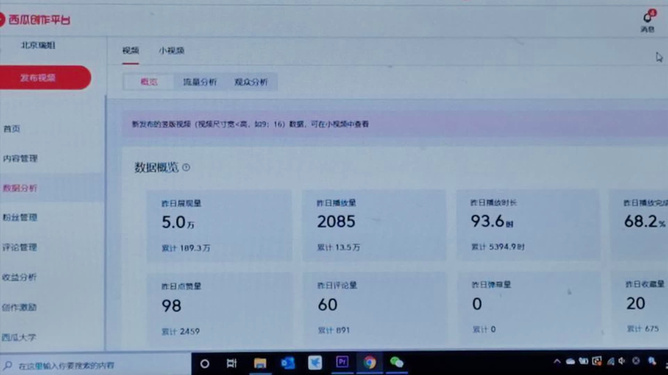The image size is (668, 375).
Task: Select the 观众分析 sub-tab
Action: pyautogui.click(x=251, y=82)
